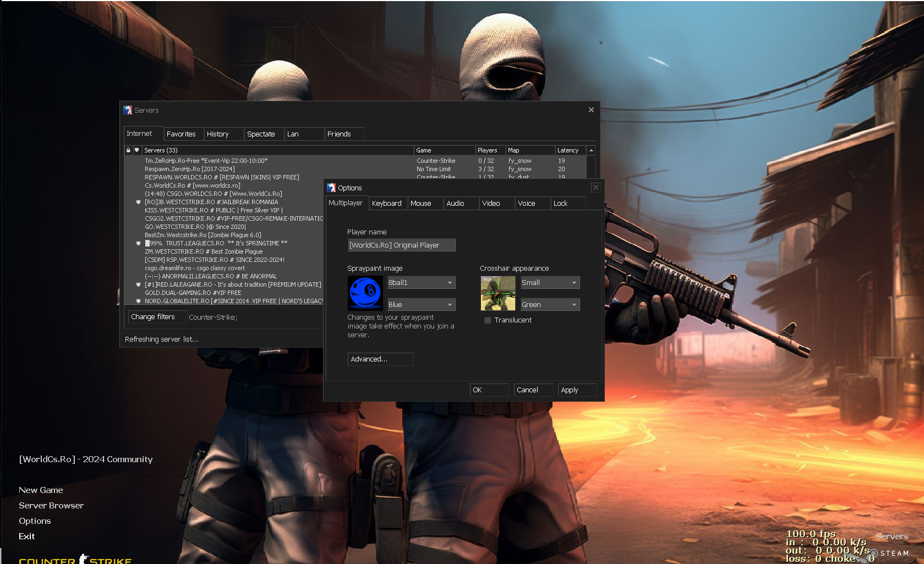
Task: Select Server Browser from main menu
Action: (x=51, y=506)
